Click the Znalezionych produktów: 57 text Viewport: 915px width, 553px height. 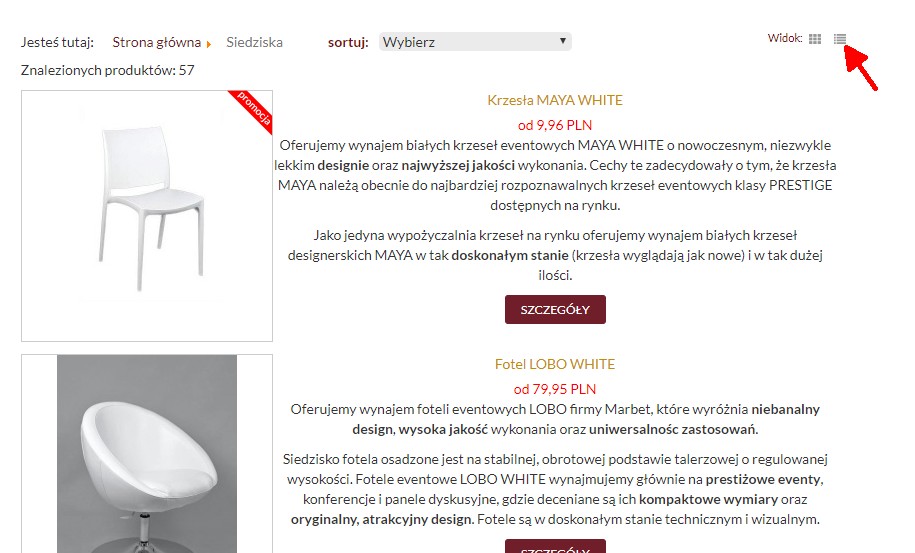pos(107,71)
